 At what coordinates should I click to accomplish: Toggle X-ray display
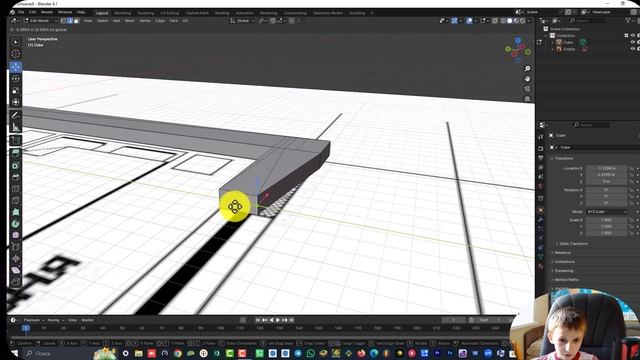[x=495, y=20]
